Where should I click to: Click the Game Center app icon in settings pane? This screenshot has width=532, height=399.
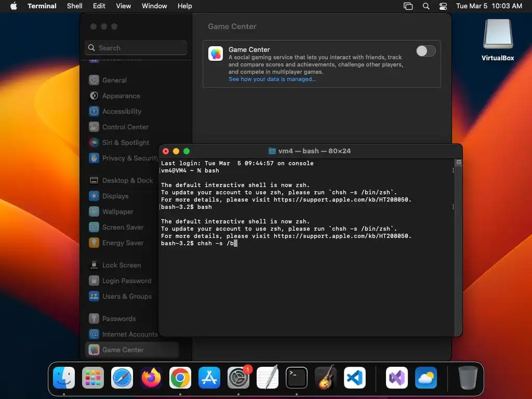point(216,54)
